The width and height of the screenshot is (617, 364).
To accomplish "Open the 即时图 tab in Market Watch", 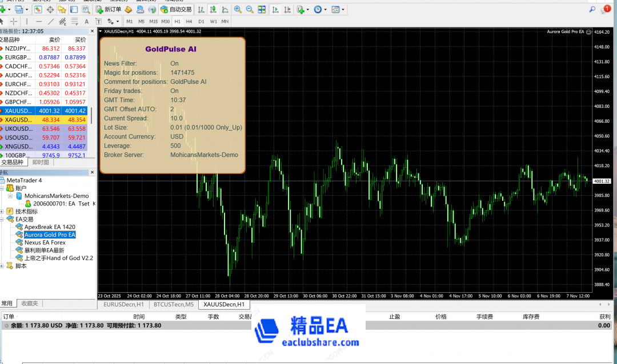I will coord(41,162).
